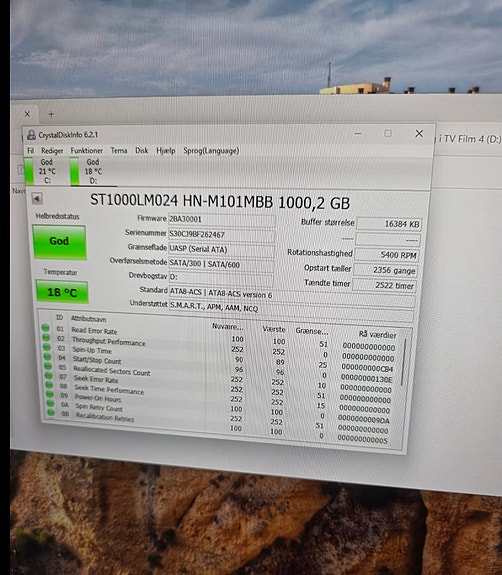Screen dimensions: 502x575
Task: Click the Power-On Hours status dot
Action: tap(50, 394)
